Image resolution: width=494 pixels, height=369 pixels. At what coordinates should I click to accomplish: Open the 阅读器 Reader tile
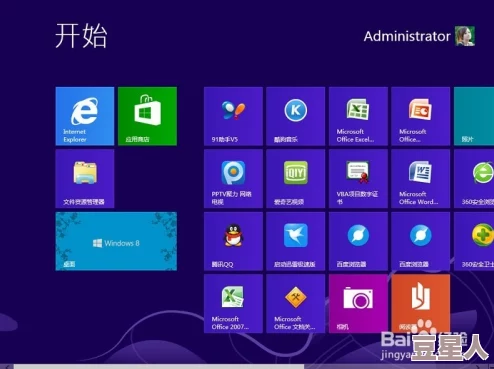(x=421, y=304)
